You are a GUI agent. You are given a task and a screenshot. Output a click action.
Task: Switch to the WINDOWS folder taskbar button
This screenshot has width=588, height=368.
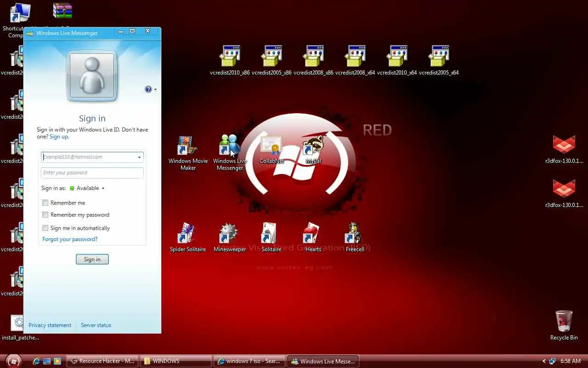176,361
